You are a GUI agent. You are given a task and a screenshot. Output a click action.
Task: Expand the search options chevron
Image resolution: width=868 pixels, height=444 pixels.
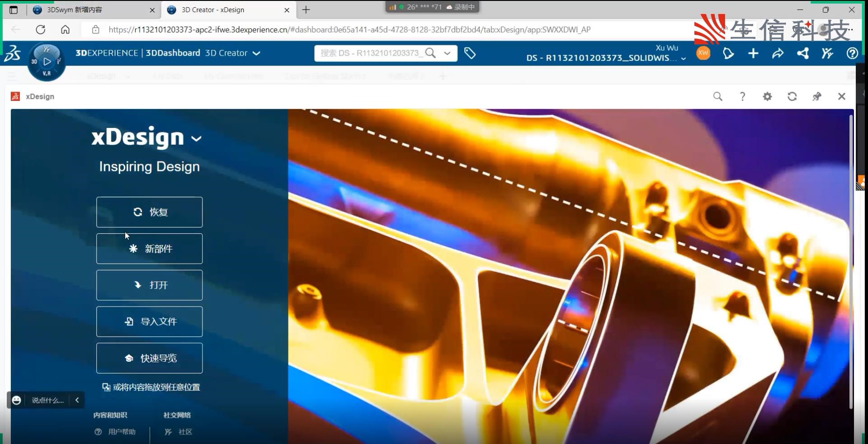447,53
